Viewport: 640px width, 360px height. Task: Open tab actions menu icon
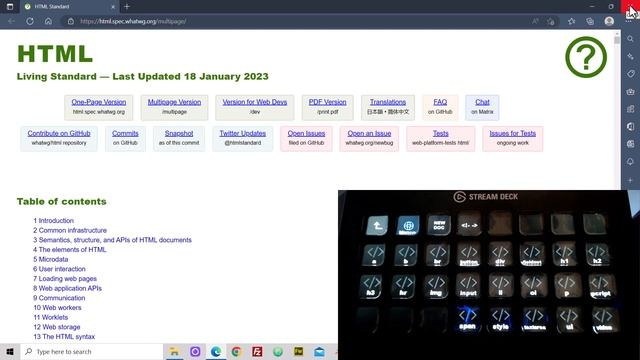[10, 7]
